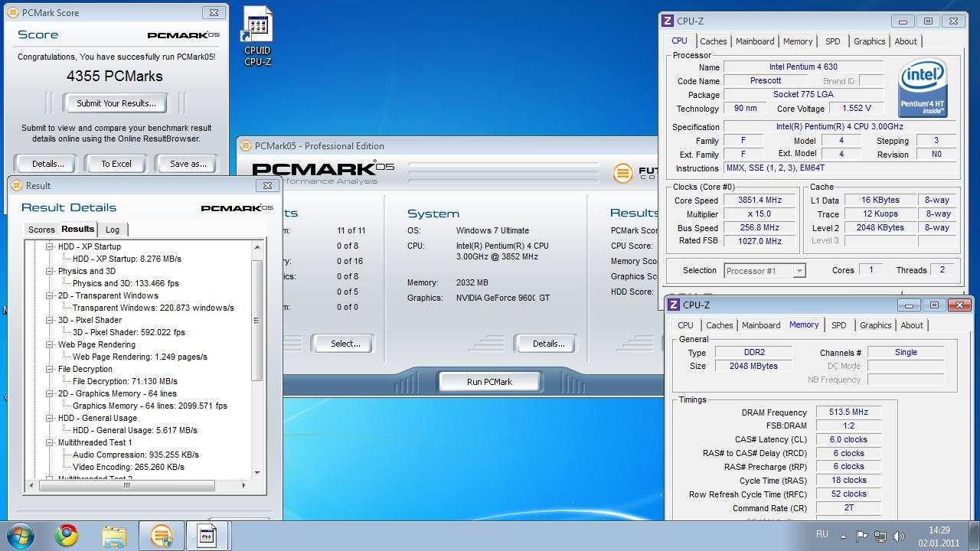Click the Intel Pentium 4 HT logo
The image size is (980, 551).
pyautogui.click(x=923, y=88)
